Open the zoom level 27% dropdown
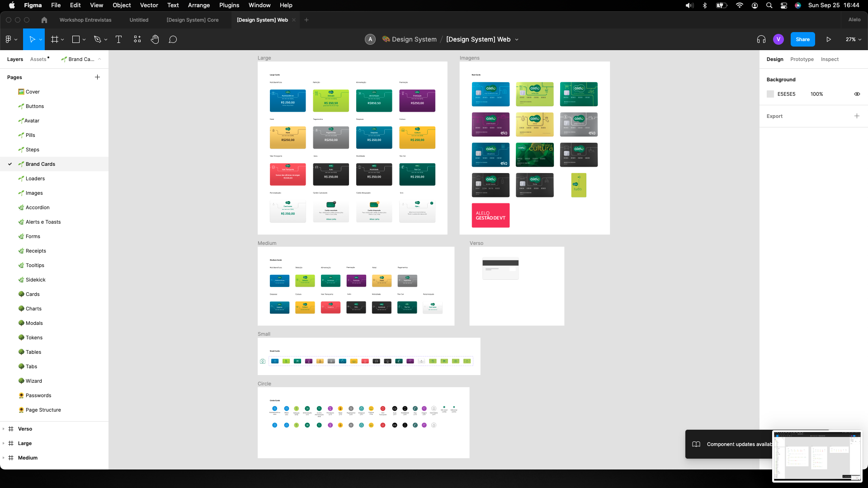Viewport: 868px width, 488px height. (x=853, y=39)
